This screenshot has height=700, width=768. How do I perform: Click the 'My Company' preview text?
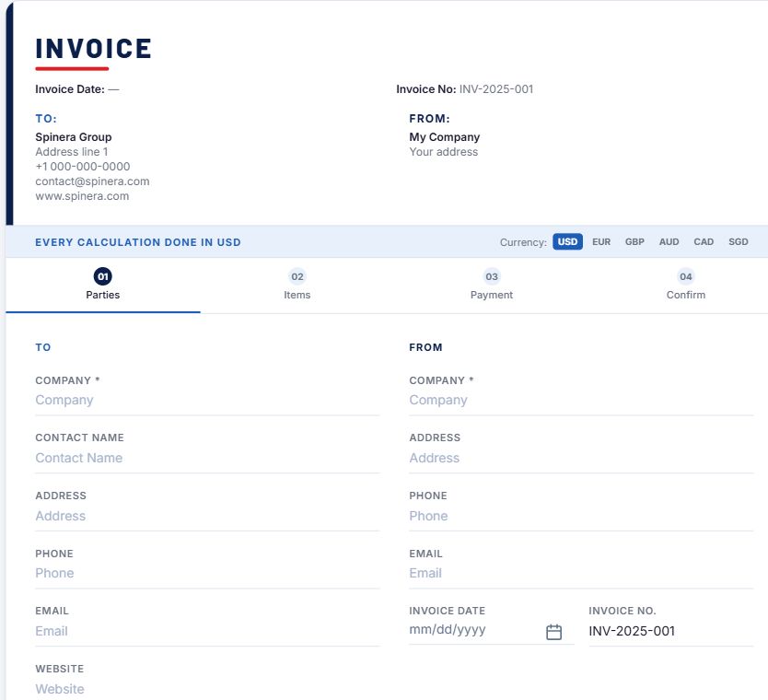[444, 137]
